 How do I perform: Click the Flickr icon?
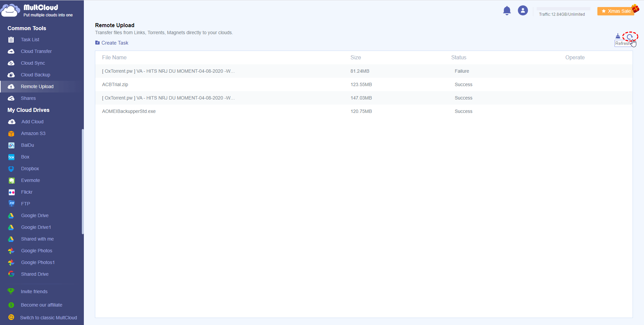click(x=11, y=192)
